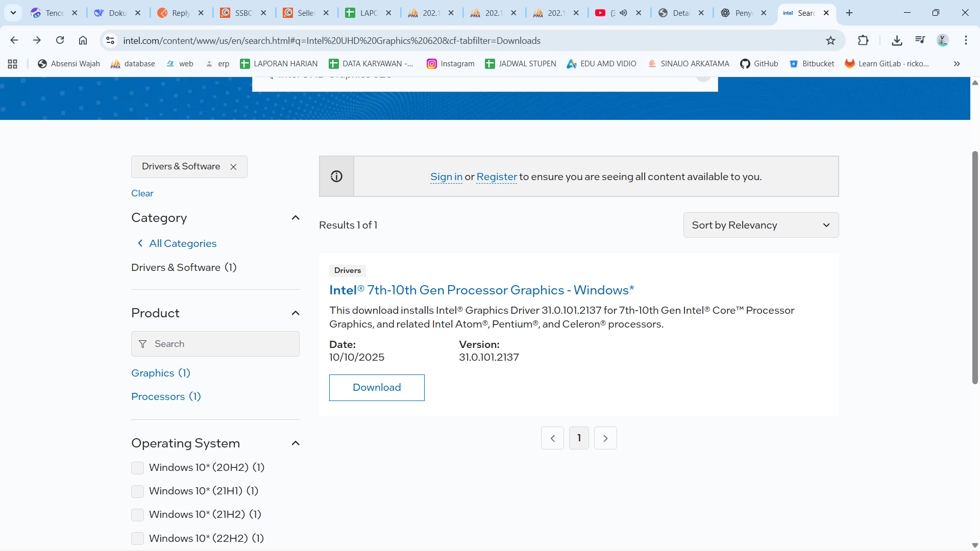Bookmark this page with the star icon
This screenshot has width=980, height=551.
pos(830,40)
